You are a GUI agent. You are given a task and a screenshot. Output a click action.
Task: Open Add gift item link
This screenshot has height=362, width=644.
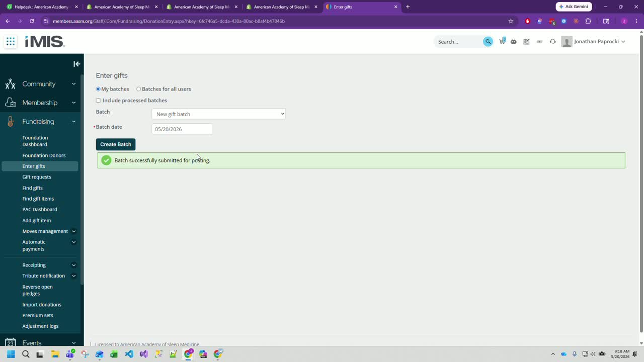[37, 221]
